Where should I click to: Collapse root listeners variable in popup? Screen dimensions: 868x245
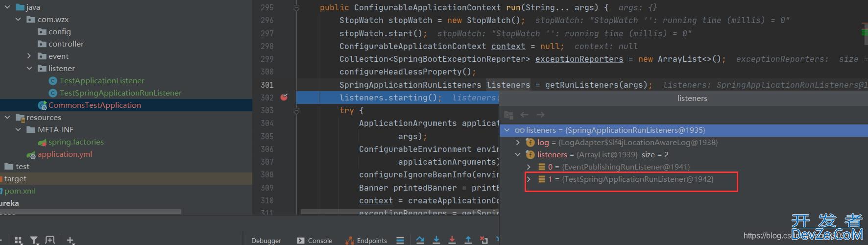point(507,130)
